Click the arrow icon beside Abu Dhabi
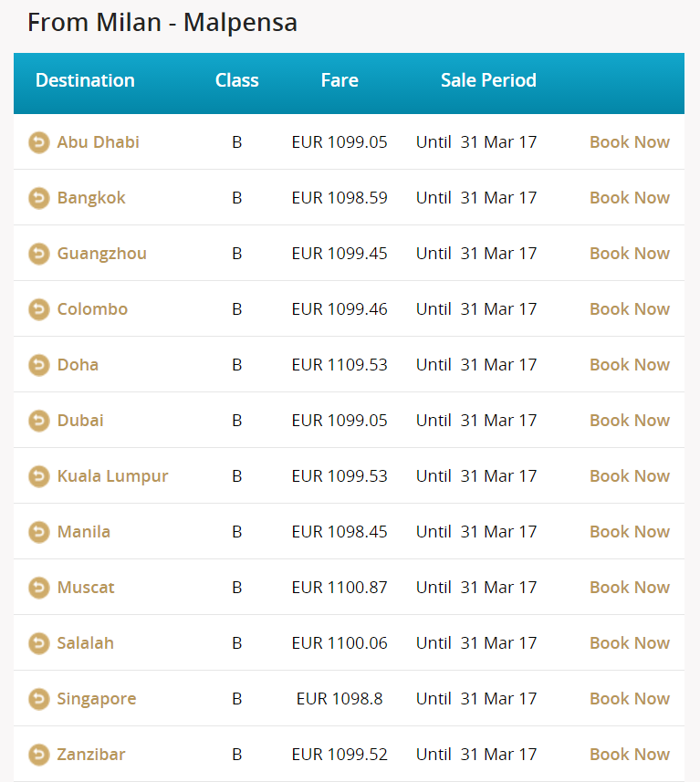Screen dimensions: 700x782 [x=39, y=142]
